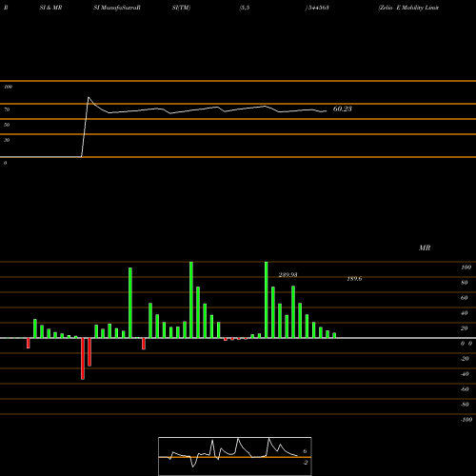
Task: Click the -100 label on MR right axis
Action: (466, 420)
